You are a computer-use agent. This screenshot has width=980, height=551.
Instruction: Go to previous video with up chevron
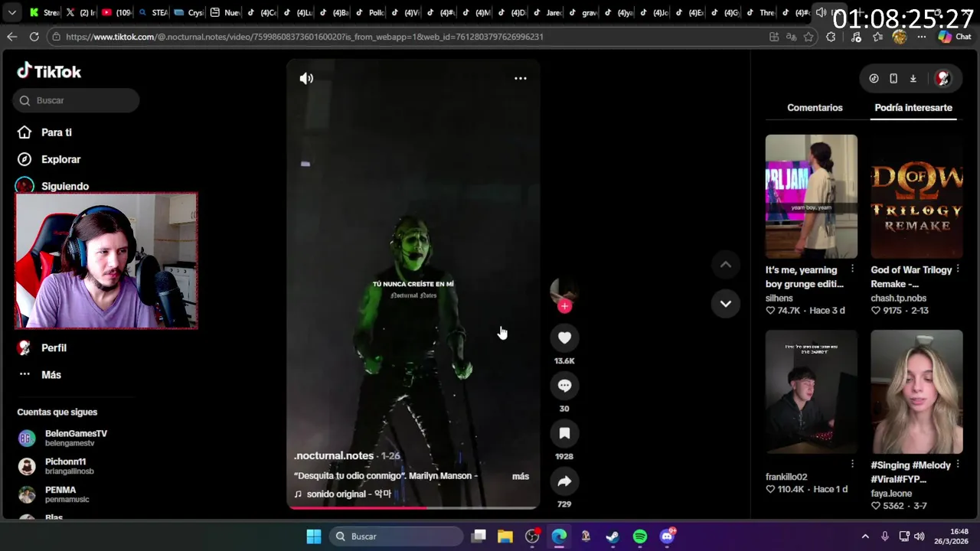[725, 265]
